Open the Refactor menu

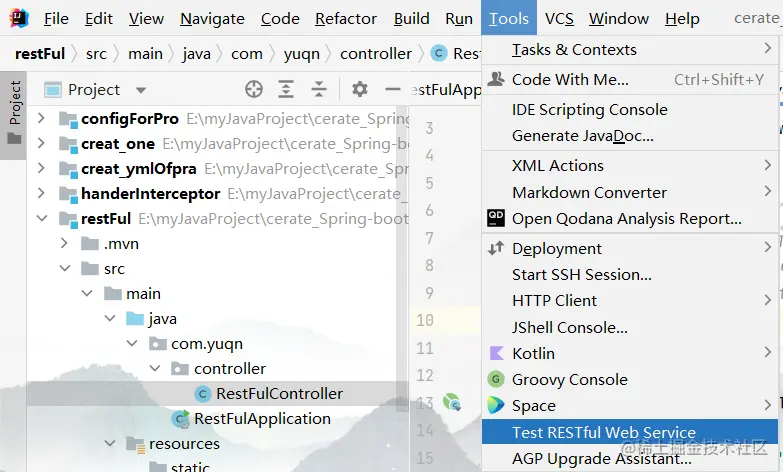tap(346, 18)
